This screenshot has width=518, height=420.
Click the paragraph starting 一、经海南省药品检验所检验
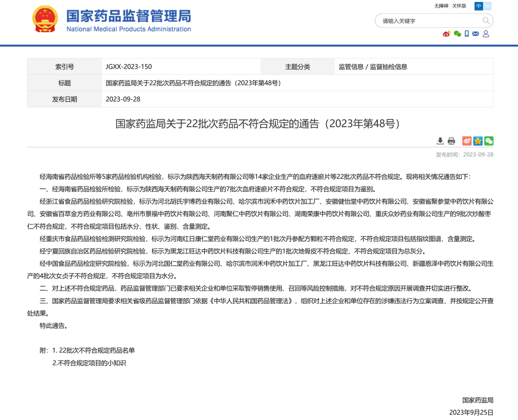coord(209,189)
